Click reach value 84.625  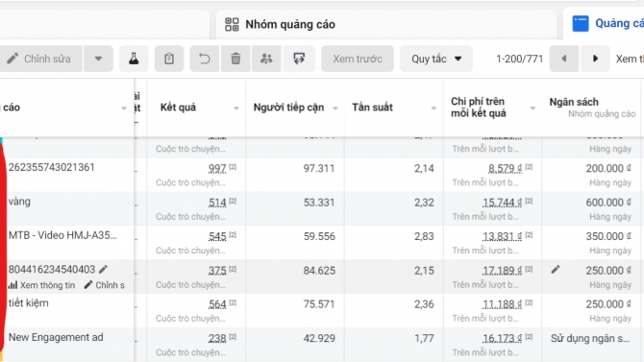click(x=319, y=271)
